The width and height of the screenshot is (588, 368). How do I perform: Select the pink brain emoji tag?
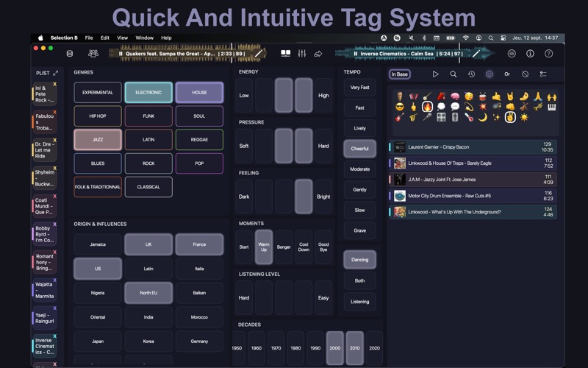455,96
